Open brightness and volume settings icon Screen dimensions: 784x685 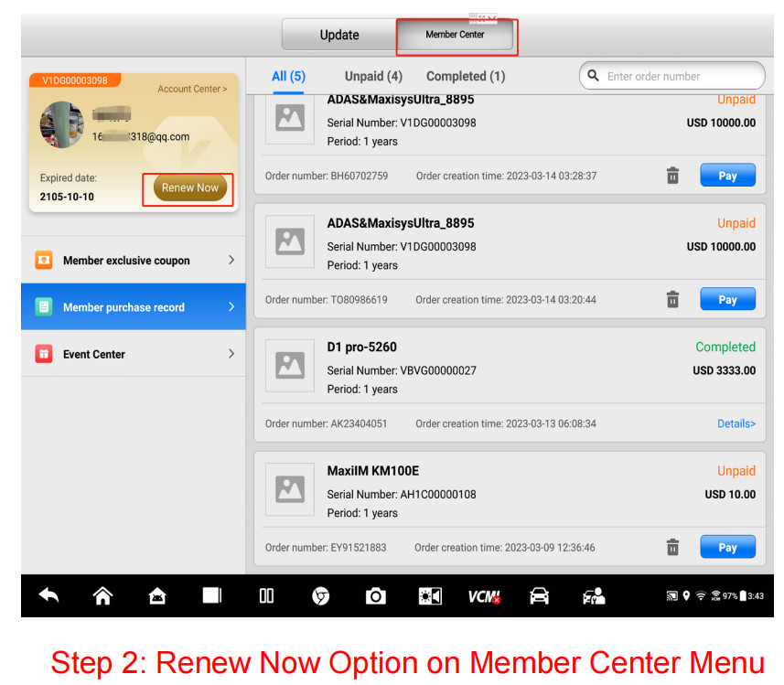tap(430, 595)
